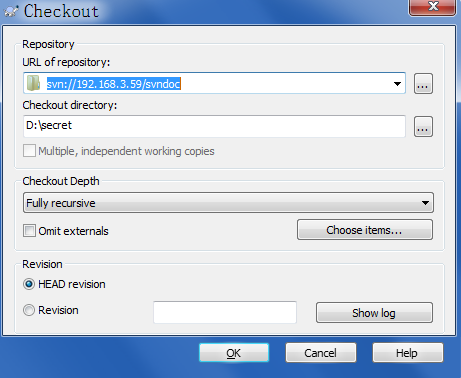Screen dimensions: 461x378
Task: Open Help for the Checkout dialog
Action: point(408,353)
